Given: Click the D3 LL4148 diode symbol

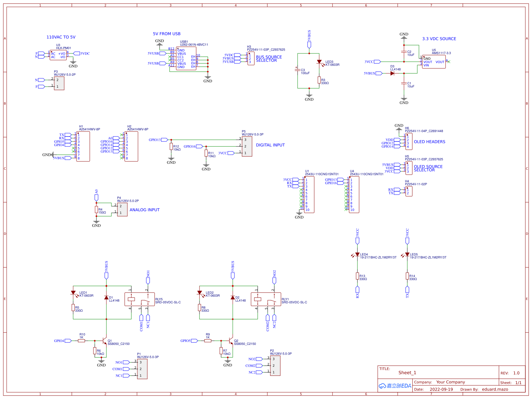Looking at the screenshot, I should click(x=392, y=73).
